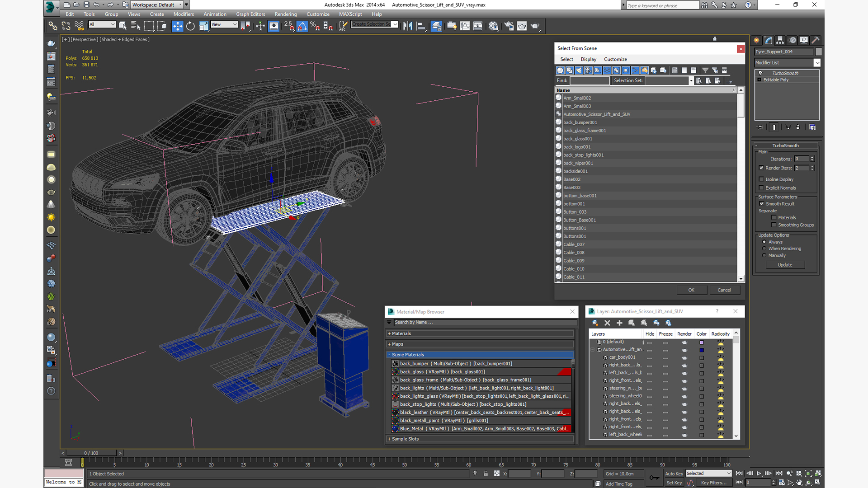The width and height of the screenshot is (868, 488).
Task: Click object color swatch beside Tyre_Support_004
Action: click(818, 52)
